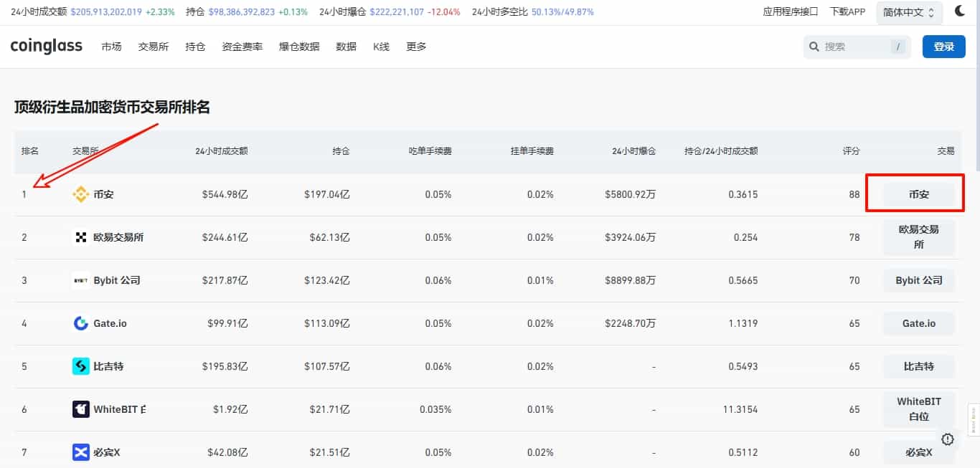Click the alert icon near bottom right
Viewport: 980px width, 468px height.
[x=948, y=439]
